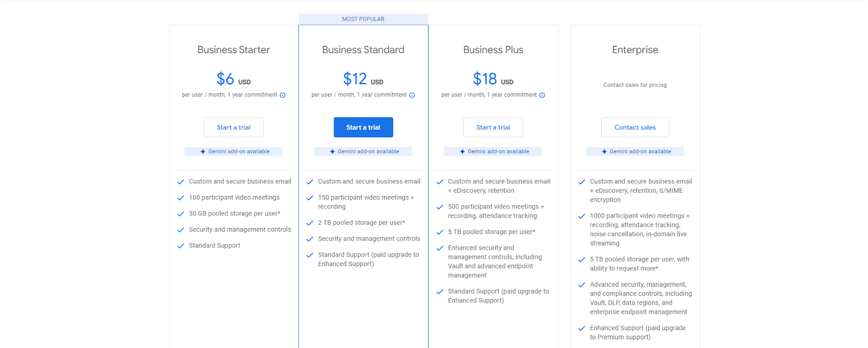Click Gemini sparkle icon under Business Standard
The height and width of the screenshot is (348, 868).
[x=333, y=151]
